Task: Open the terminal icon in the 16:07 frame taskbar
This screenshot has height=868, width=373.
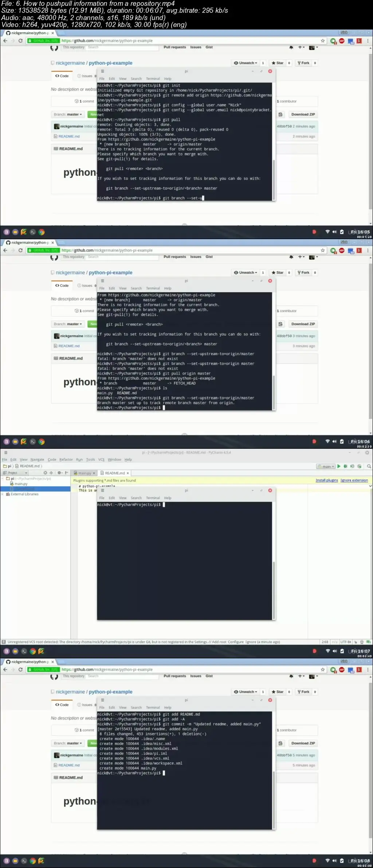Action: click(x=24, y=651)
